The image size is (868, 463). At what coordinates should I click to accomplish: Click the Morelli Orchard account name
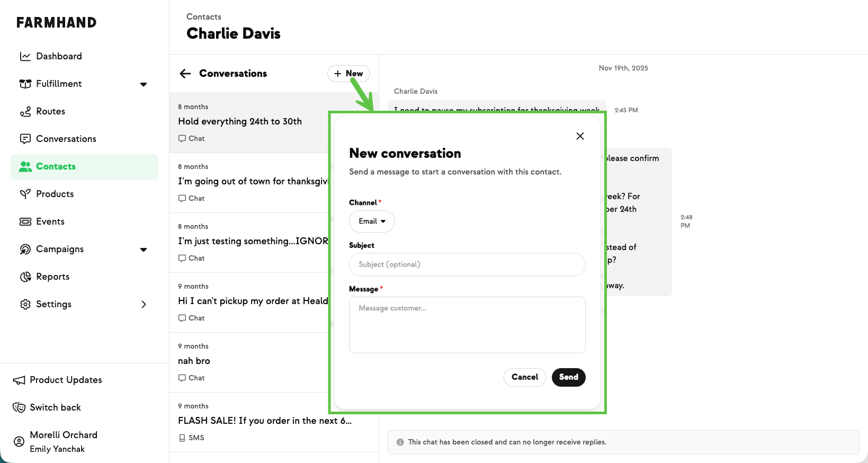64,435
